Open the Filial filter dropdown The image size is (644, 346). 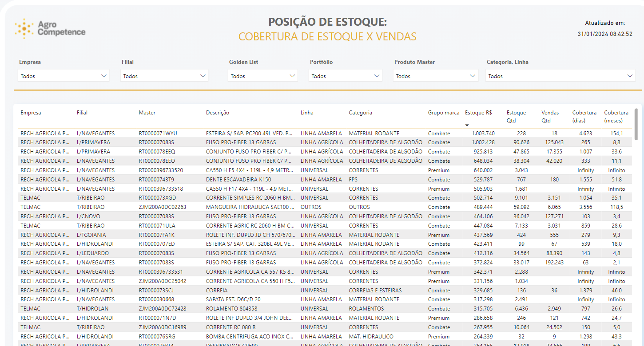point(164,76)
